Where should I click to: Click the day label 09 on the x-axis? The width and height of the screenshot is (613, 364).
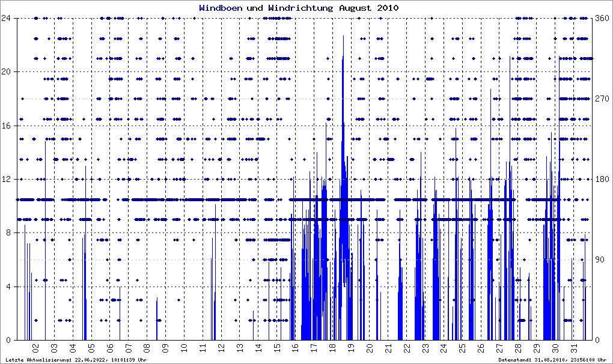pos(166,348)
